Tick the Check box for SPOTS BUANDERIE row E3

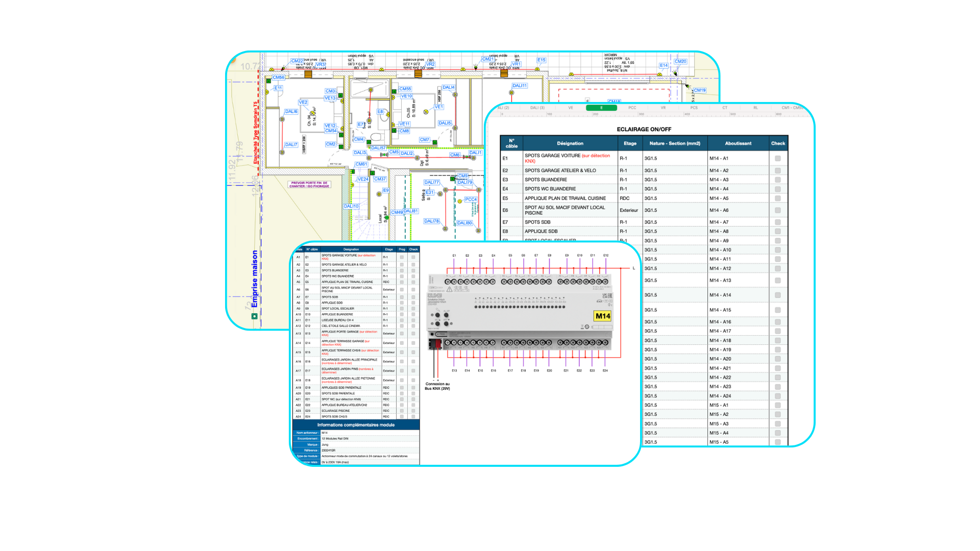click(777, 180)
